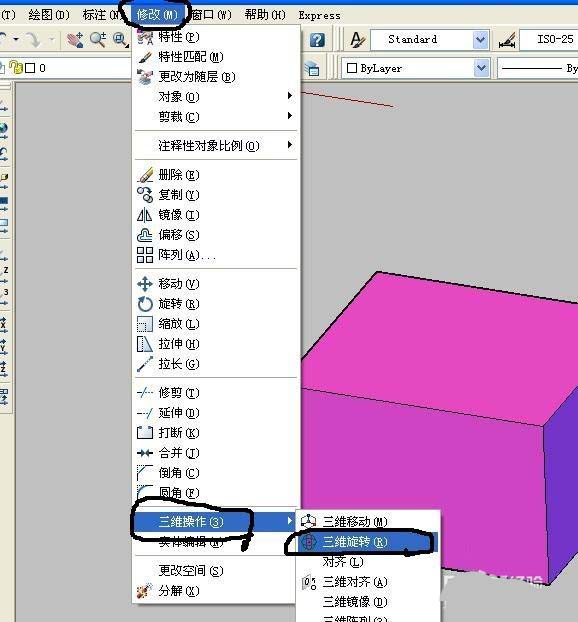Viewport: 578px width, 622px height.
Task: Select 拉伸(H) Stretch command
Action: [x=216, y=344]
